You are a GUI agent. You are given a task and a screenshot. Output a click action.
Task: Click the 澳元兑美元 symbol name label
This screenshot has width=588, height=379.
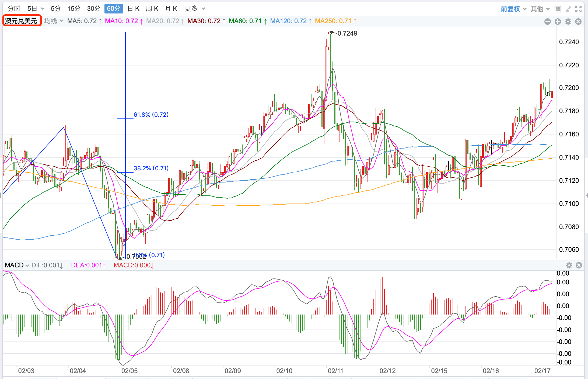(21, 21)
